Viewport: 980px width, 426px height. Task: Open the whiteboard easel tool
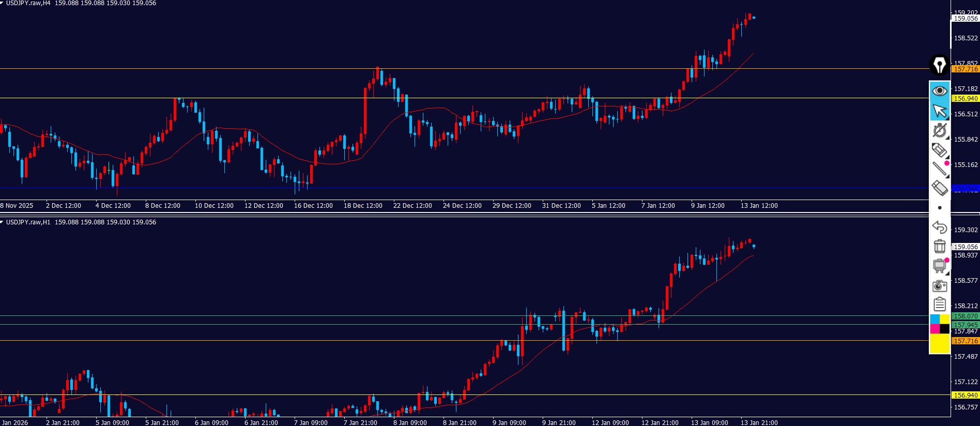click(939, 266)
